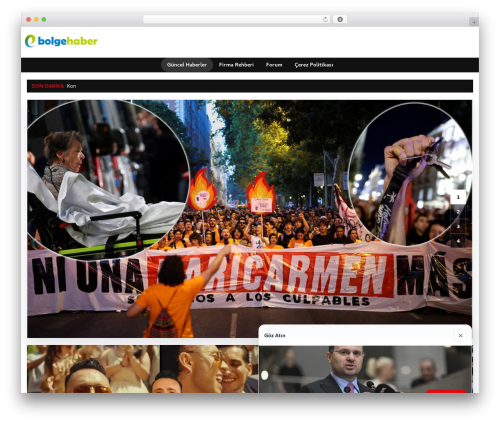Open the Göz Atın popup news image

pos(365,369)
